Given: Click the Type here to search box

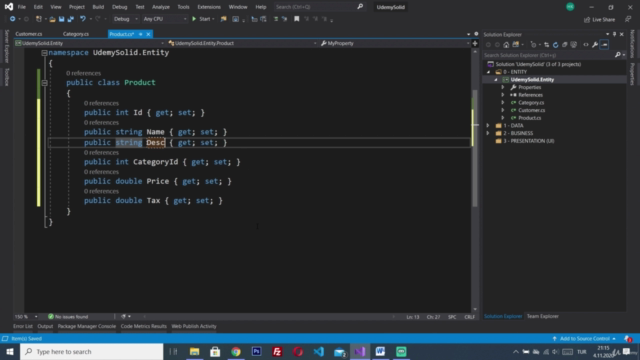Looking at the screenshot, I should point(92,351).
